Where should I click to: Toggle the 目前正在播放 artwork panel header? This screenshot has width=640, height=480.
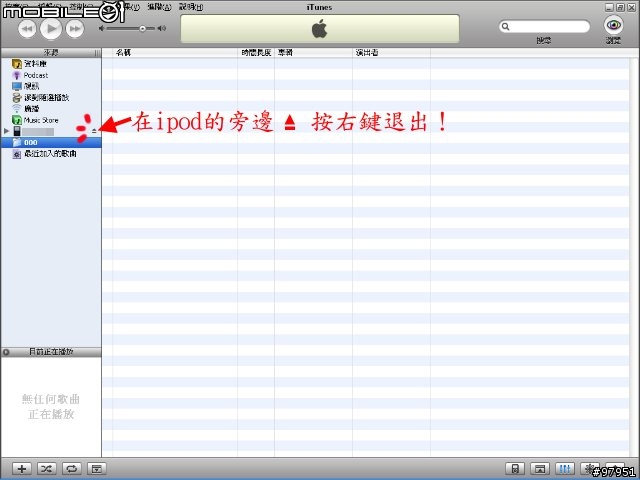(51, 352)
